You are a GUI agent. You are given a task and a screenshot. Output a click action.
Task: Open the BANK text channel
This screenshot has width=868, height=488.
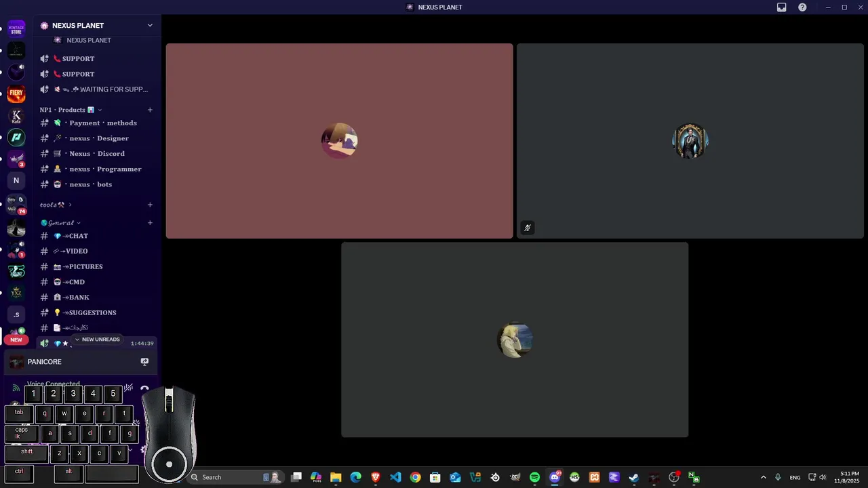[97, 297]
